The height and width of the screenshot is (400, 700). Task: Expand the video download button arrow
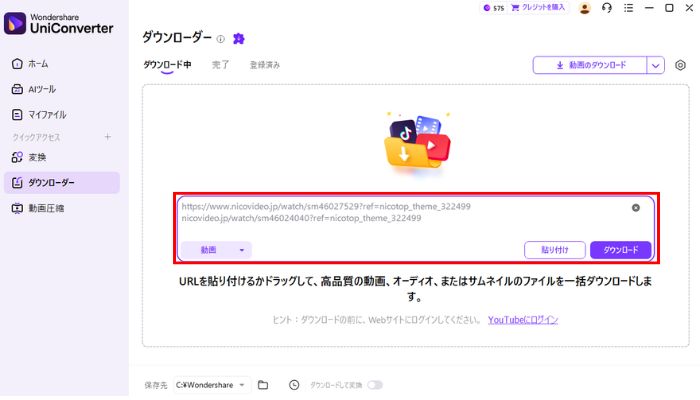[655, 65]
